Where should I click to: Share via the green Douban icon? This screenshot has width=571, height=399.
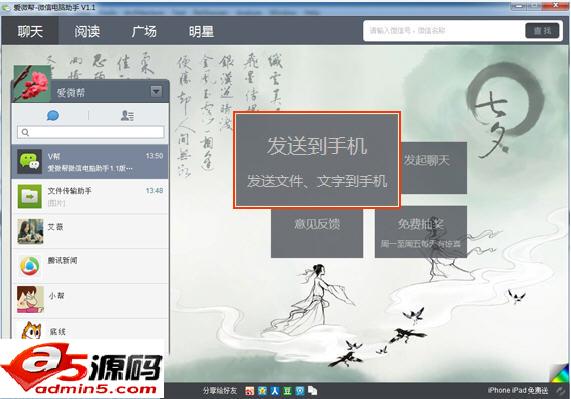click(287, 391)
